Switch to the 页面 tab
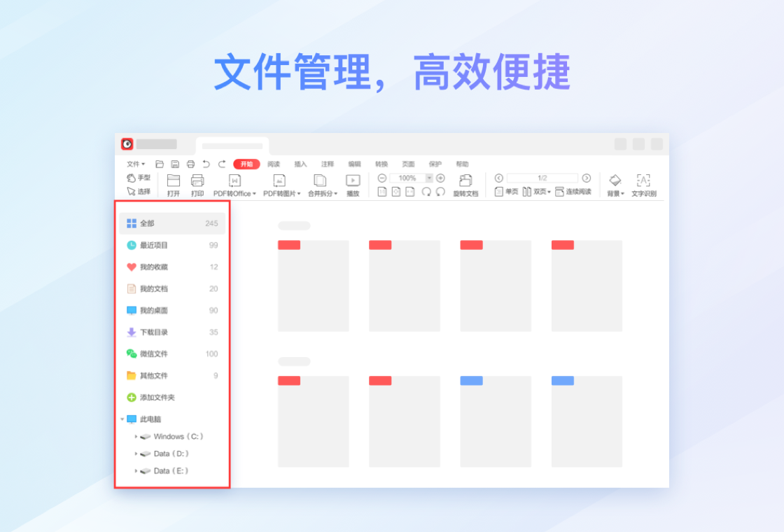784x532 pixels. pos(409,164)
